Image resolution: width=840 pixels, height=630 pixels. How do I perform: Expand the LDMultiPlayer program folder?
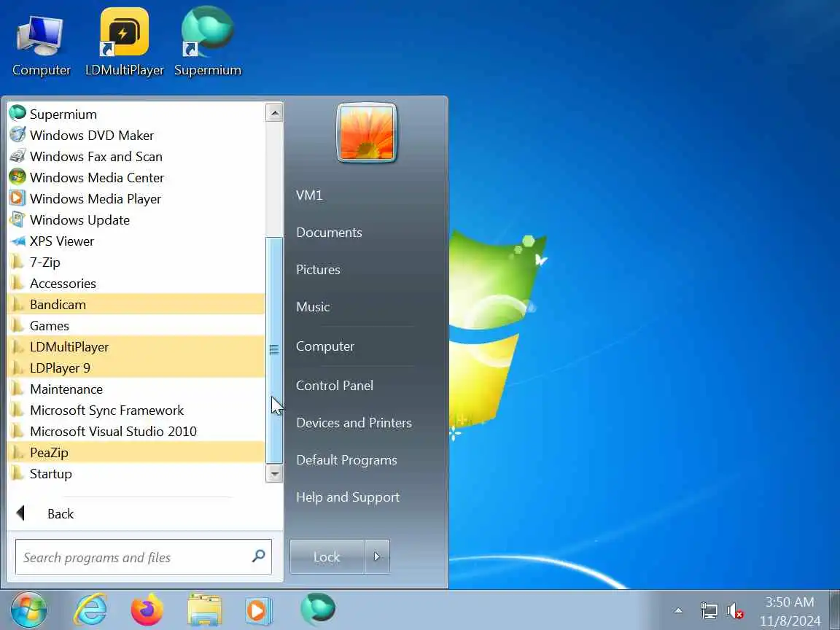point(136,346)
